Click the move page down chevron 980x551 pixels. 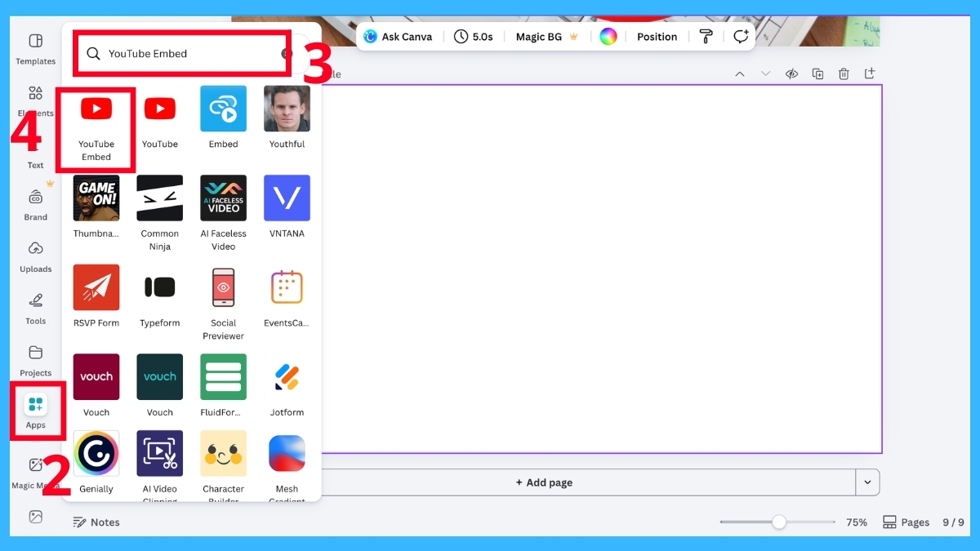[x=766, y=73]
